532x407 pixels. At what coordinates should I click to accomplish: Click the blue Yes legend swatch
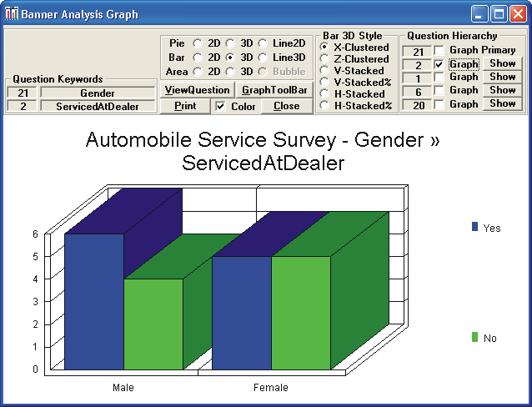pos(474,226)
